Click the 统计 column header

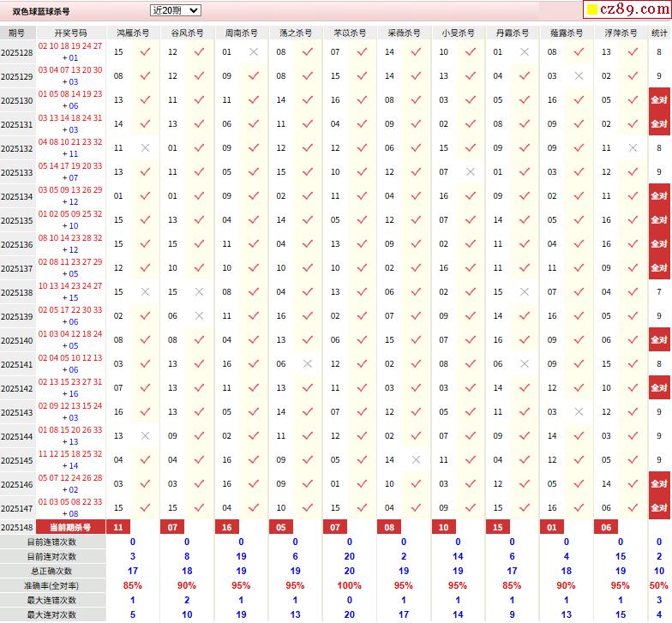click(x=659, y=33)
